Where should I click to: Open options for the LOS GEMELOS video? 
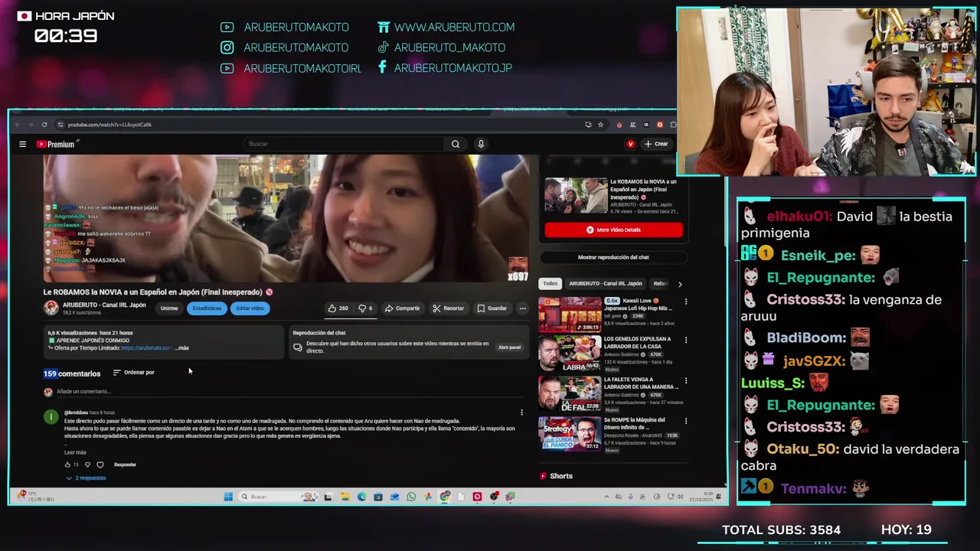click(685, 341)
